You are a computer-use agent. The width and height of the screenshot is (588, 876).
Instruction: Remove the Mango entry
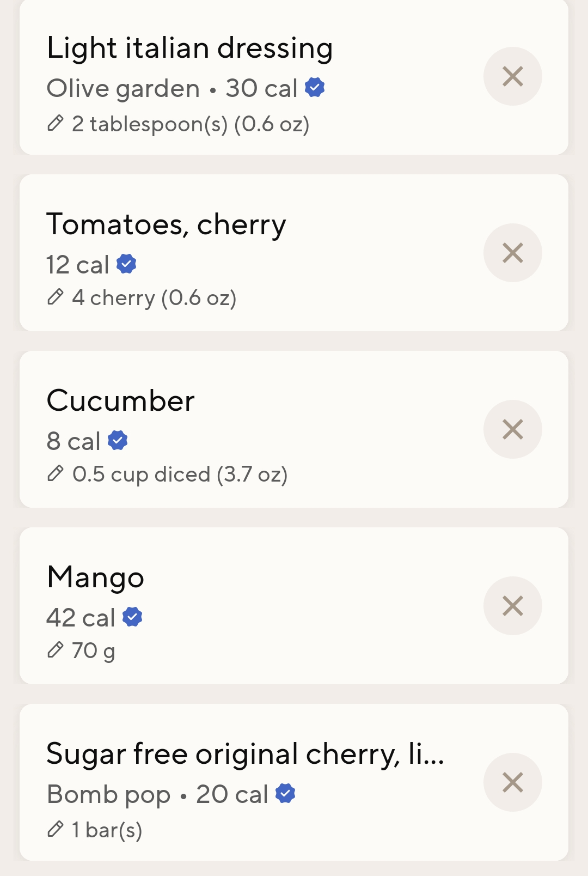[x=512, y=606]
